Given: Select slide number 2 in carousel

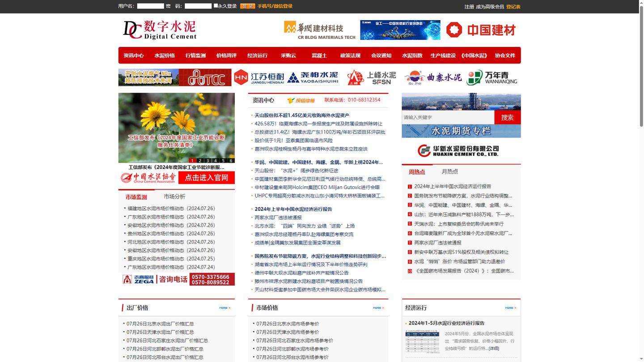Looking at the screenshot, I should pyautogui.click(x=200, y=160).
